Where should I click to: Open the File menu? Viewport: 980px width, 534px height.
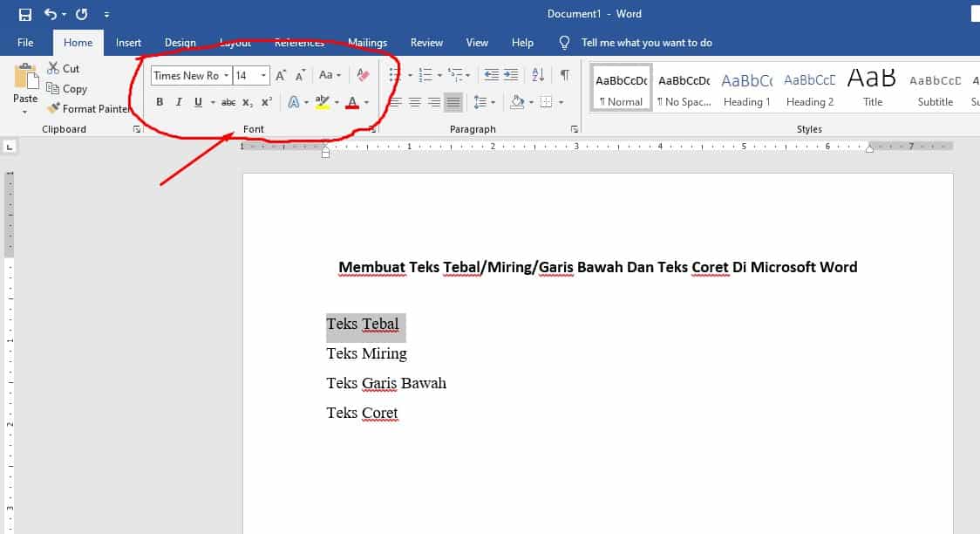click(25, 43)
